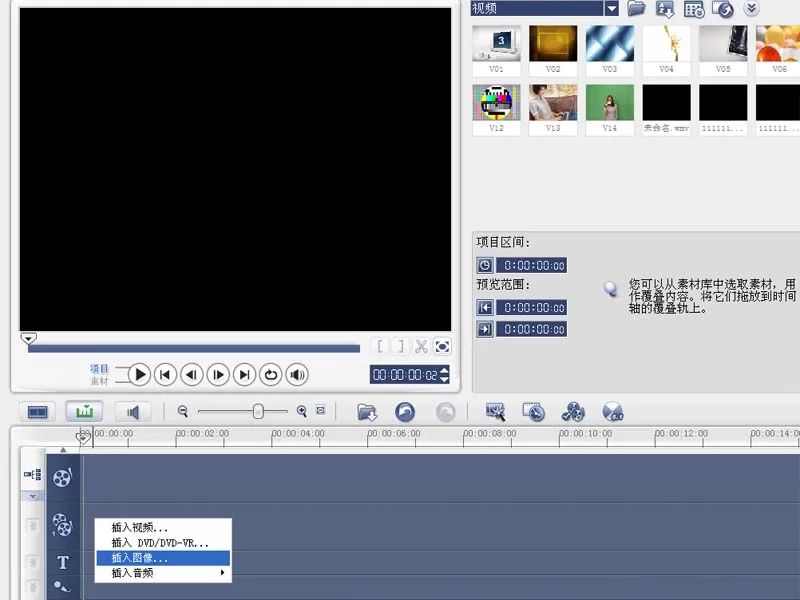Open export to device icon
Image resolution: width=800 pixels, height=600 pixels.
(x=722, y=9)
